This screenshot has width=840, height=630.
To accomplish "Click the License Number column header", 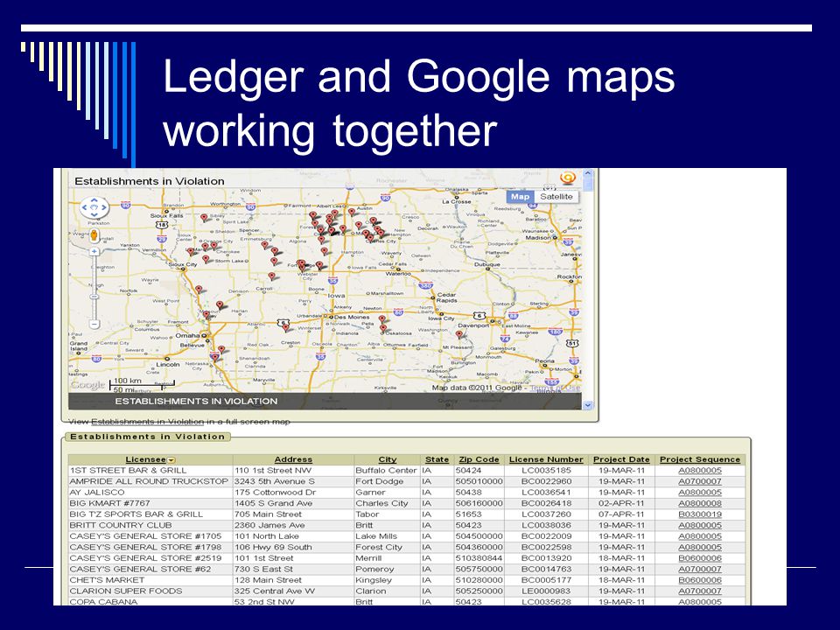I will tap(546, 459).
